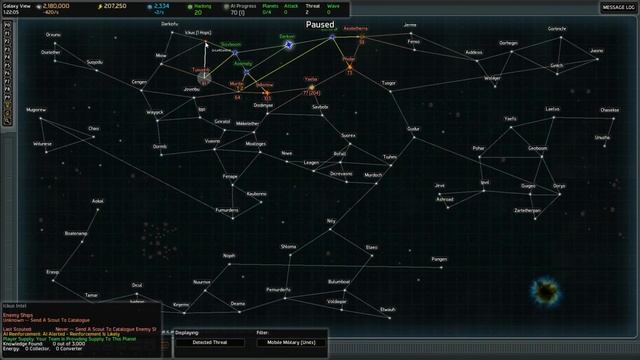Select the large blue home star planet

(x=289, y=44)
